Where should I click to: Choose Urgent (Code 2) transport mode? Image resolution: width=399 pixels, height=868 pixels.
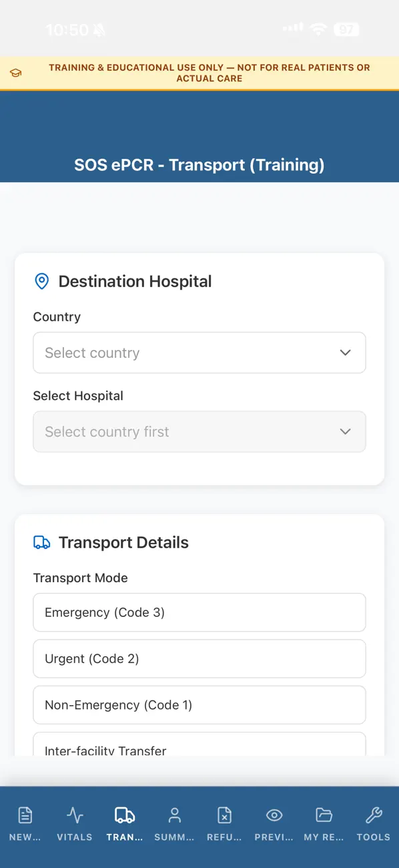click(x=199, y=658)
